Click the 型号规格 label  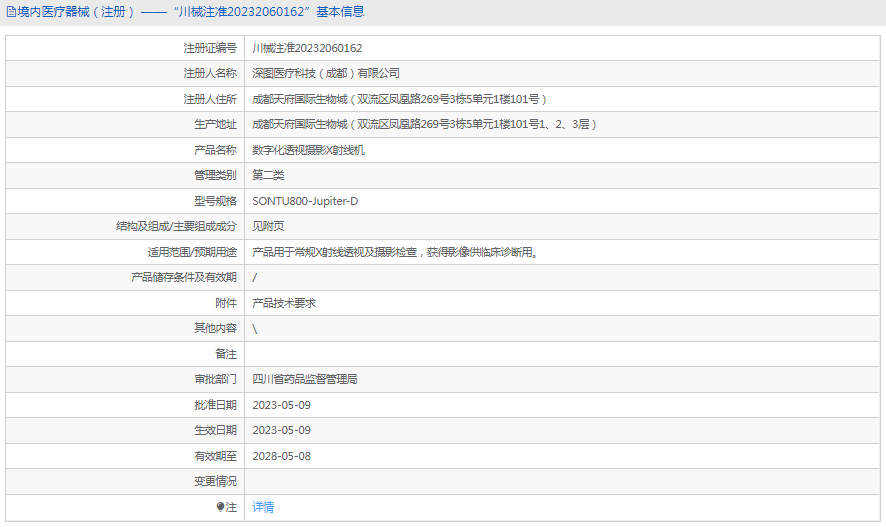(215, 201)
